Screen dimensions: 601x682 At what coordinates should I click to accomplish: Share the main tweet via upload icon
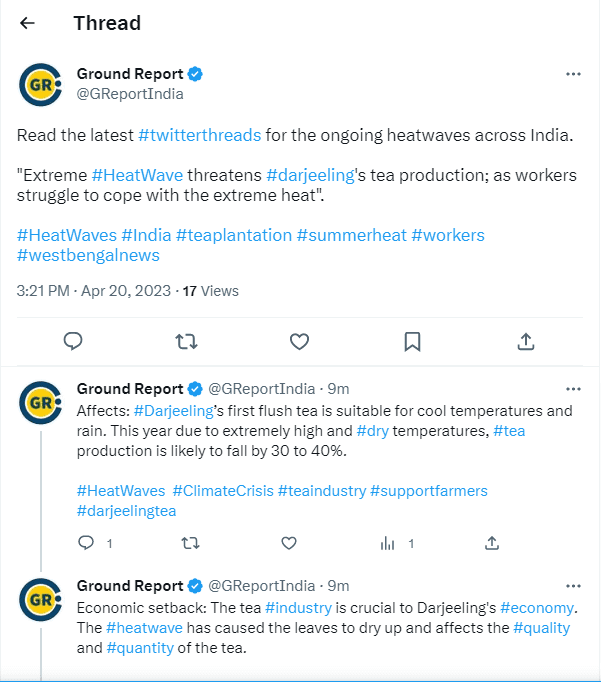coord(526,341)
